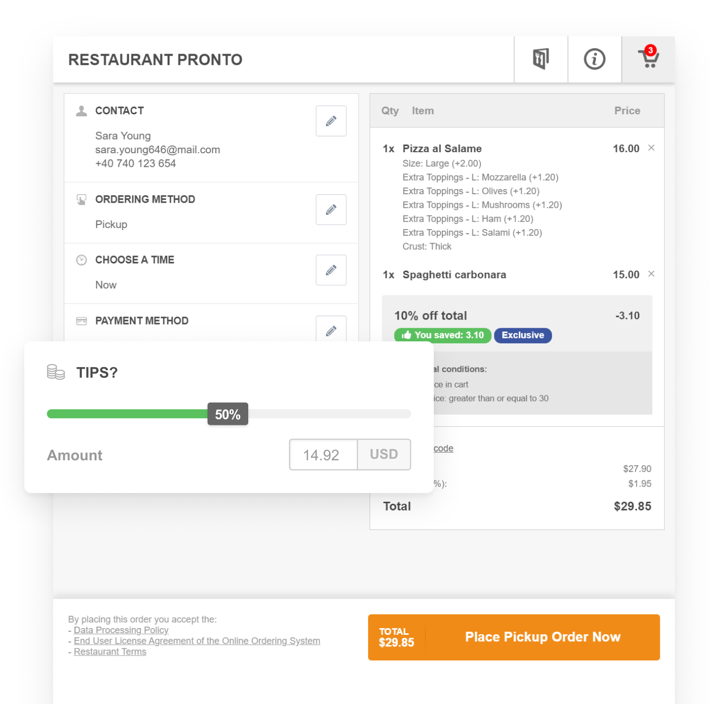Edit the PAYMENT METHOD with the pencil icon

[331, 330]
